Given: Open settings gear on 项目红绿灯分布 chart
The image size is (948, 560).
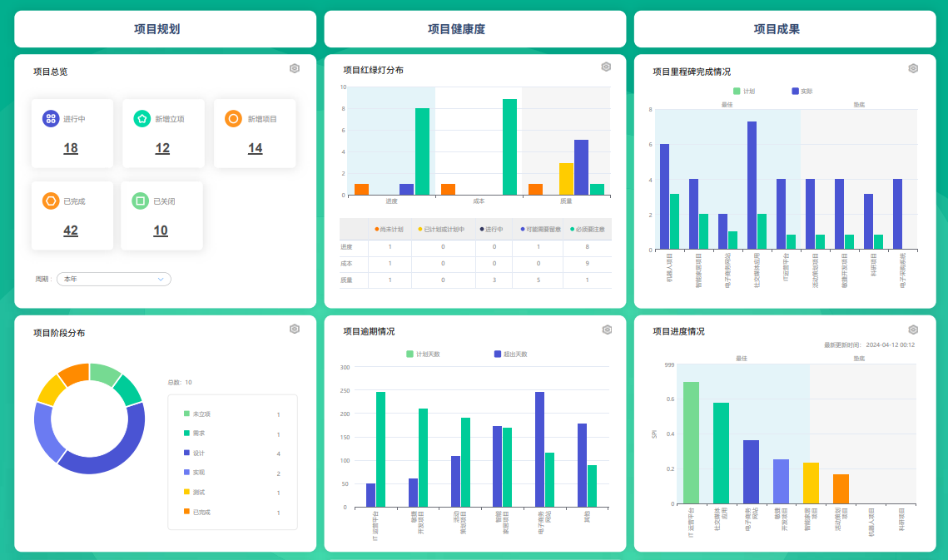Looking at the screenshot, I should point(605,67).
